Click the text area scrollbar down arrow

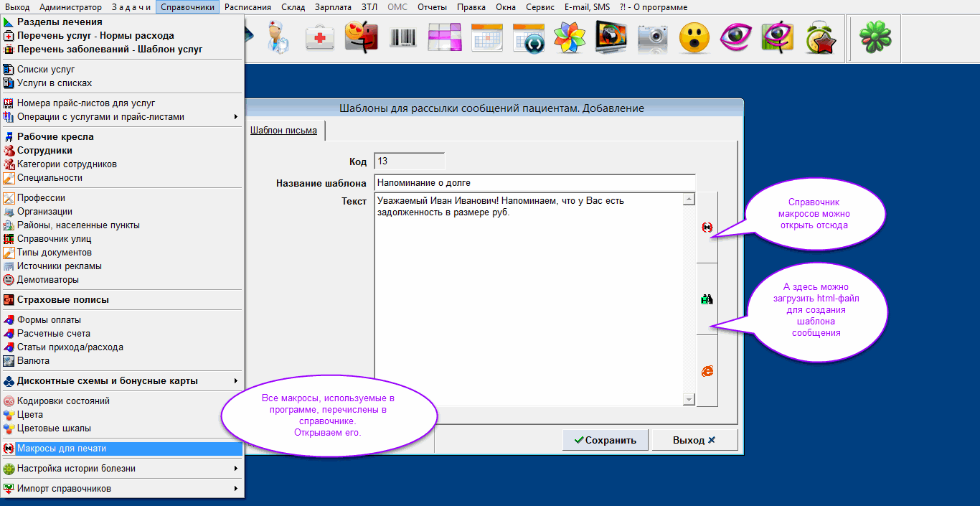pyautogui.click(x=689, y=399)
